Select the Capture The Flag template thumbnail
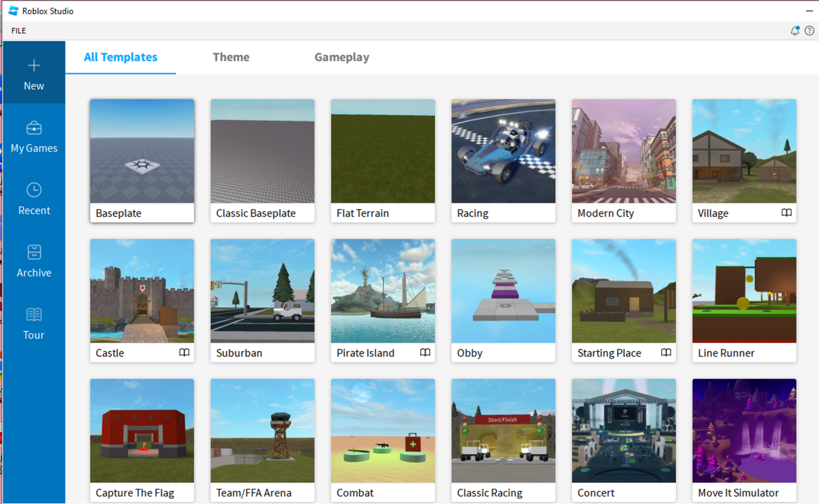This screenshot has width=819, height=504. [142, 431]
